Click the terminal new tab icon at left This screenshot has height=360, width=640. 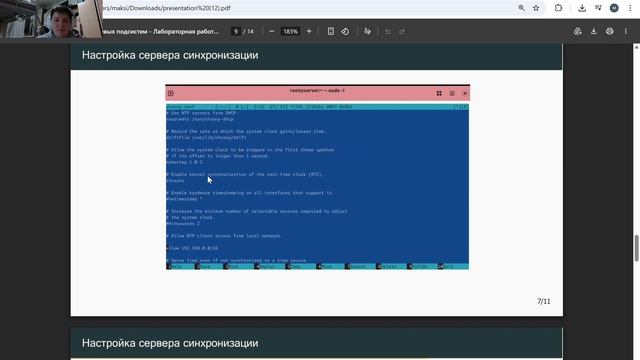[x=171, y=93]
